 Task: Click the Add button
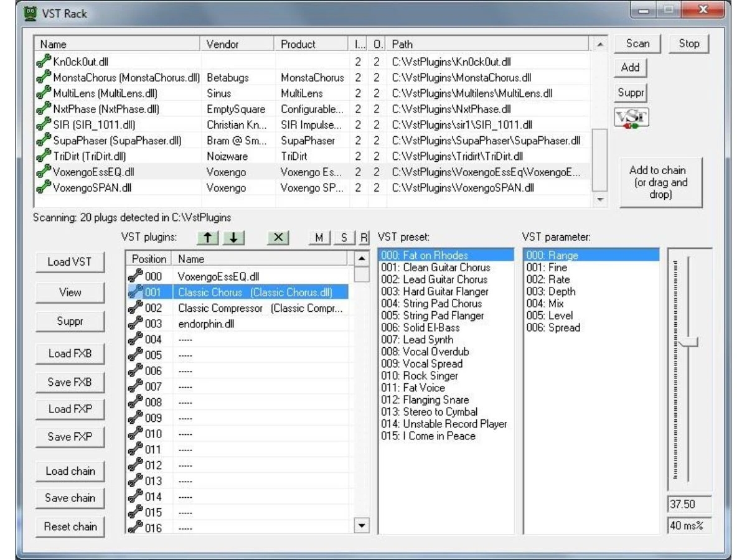(x=631, y=67)
